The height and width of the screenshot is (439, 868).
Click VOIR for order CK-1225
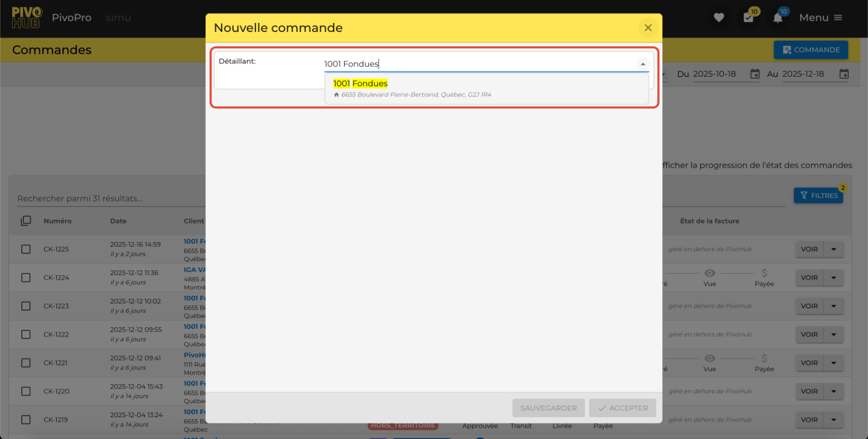coord(809,249)
